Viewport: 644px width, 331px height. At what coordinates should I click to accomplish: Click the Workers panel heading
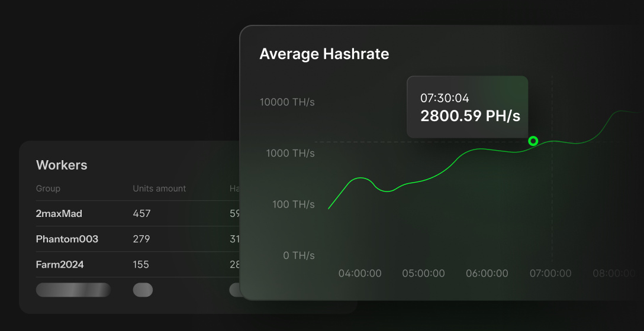(62, 165)
